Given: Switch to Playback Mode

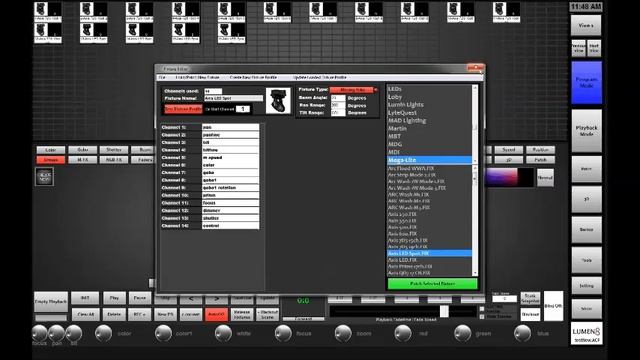Looking at the screenshot, I should coord(587,131).
